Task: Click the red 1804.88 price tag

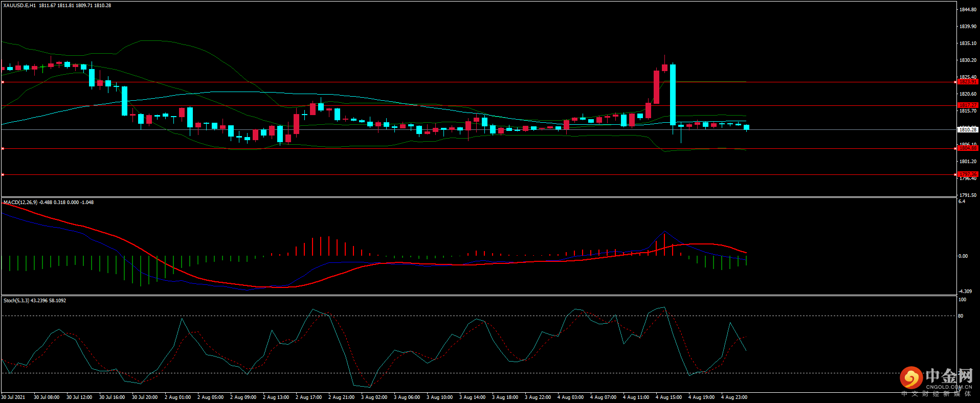Action: point(967,148)
